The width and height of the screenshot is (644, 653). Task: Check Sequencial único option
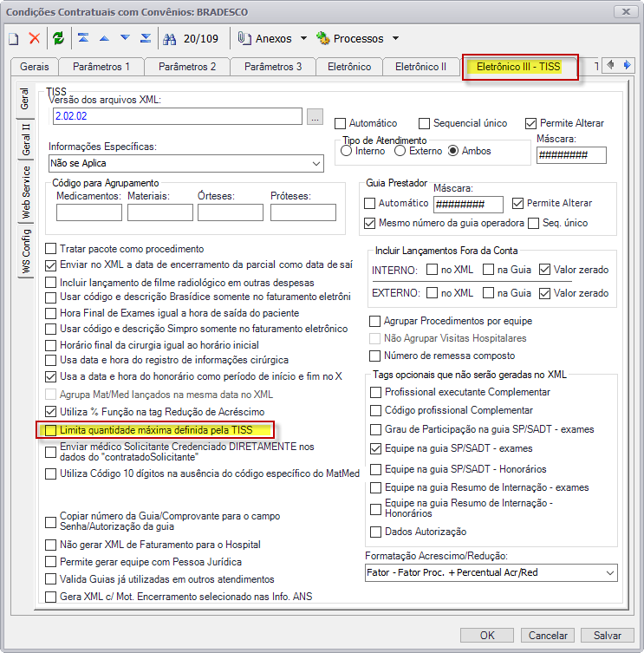[x=424, y=124]
